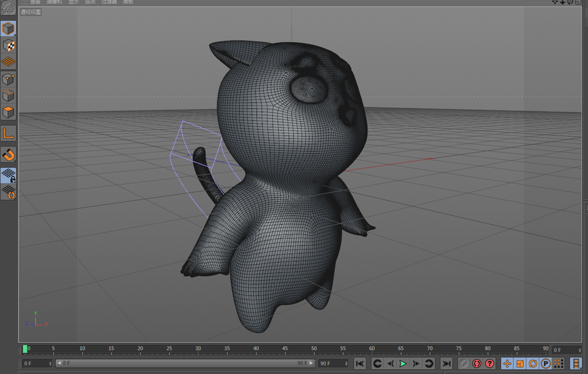Image resolution: width=588 pixels, height=374 pixels.
Task: Toggle the Snap magnet icon
Action: tap(8, 155)
